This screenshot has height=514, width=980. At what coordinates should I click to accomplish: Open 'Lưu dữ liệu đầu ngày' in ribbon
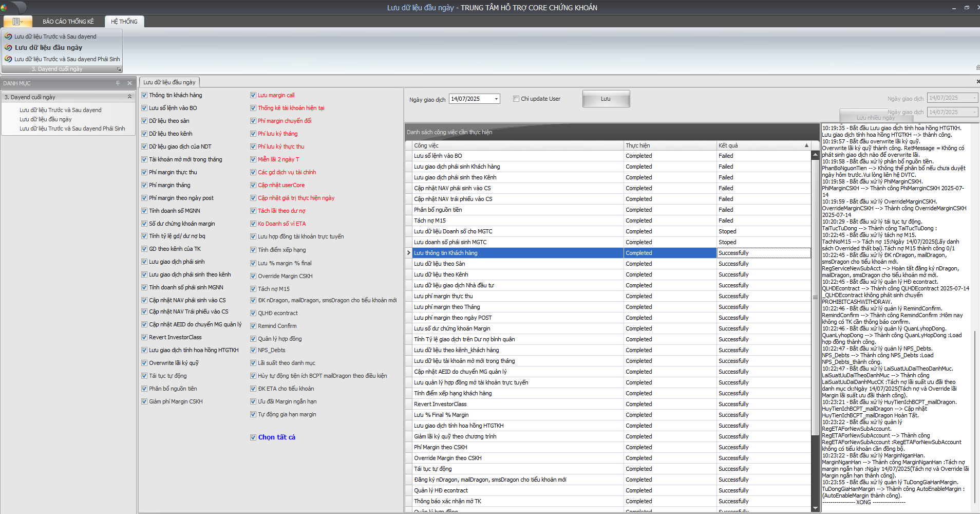tap(48, 47)
